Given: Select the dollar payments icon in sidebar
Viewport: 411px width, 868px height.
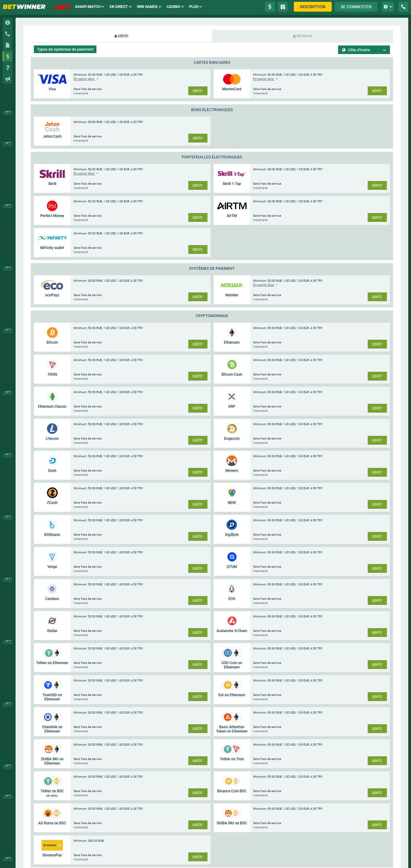Looking at the screenshot, I should pyautogui.click(x=8, y=56).
